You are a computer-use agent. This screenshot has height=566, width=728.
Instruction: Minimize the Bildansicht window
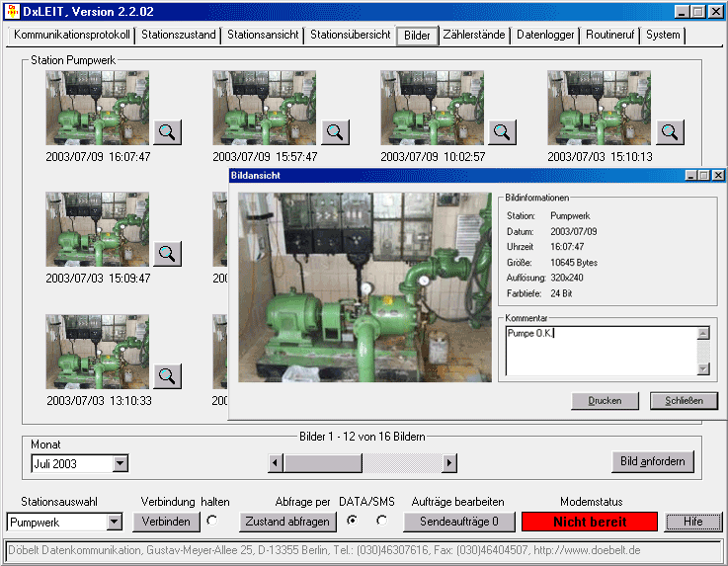690,176
